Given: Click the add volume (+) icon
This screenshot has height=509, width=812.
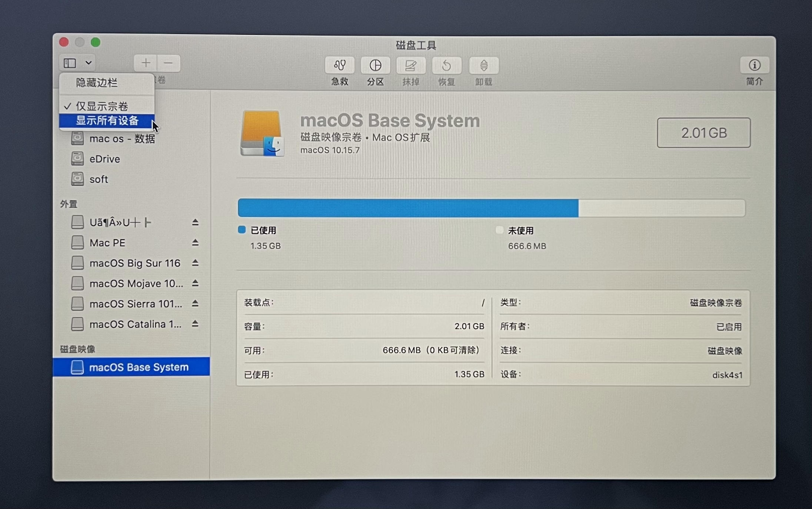Looking at the screenshot, I should [146, 63].
